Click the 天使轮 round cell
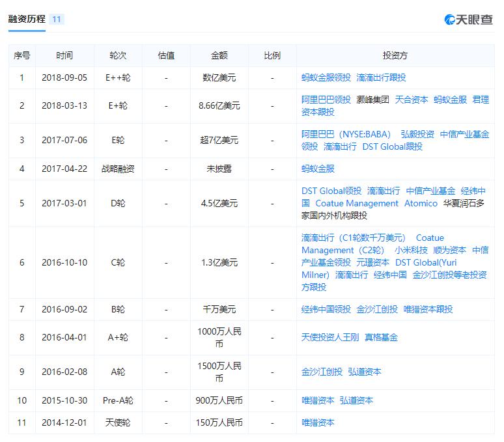This screenshot has height=442, width=504. (118, 423)
